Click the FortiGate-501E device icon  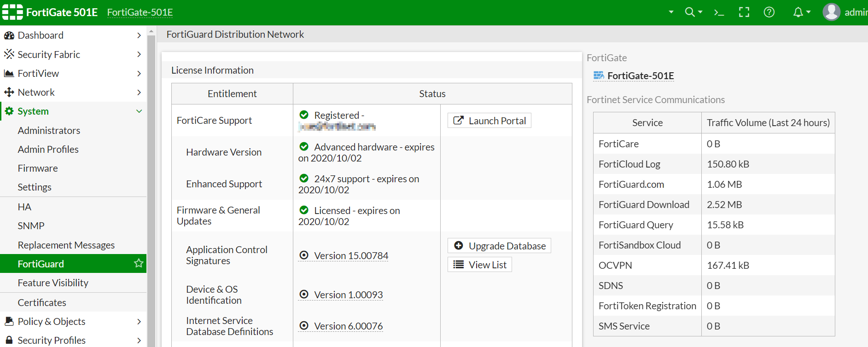click(599, 75)
